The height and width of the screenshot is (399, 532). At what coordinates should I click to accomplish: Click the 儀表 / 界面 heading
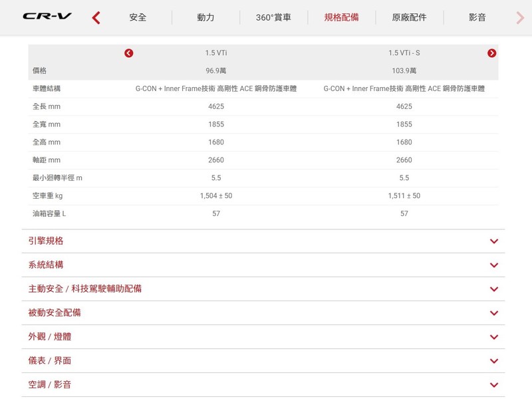click(x=49, y=360)
